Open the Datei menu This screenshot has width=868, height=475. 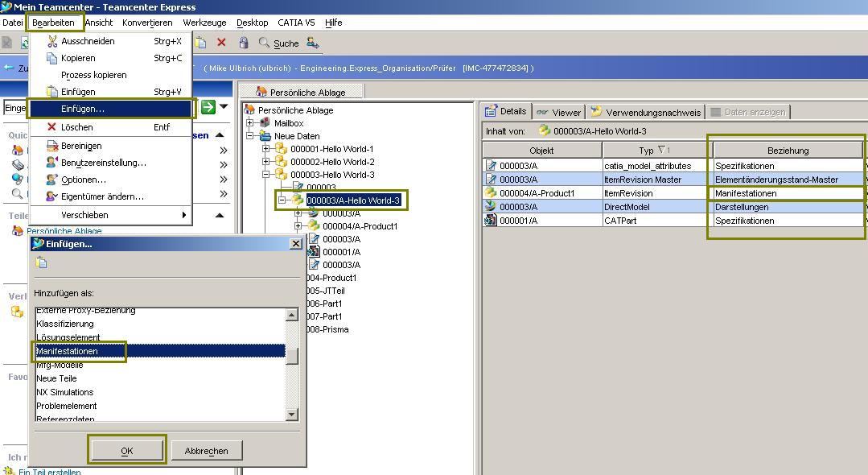coord(13,23)
